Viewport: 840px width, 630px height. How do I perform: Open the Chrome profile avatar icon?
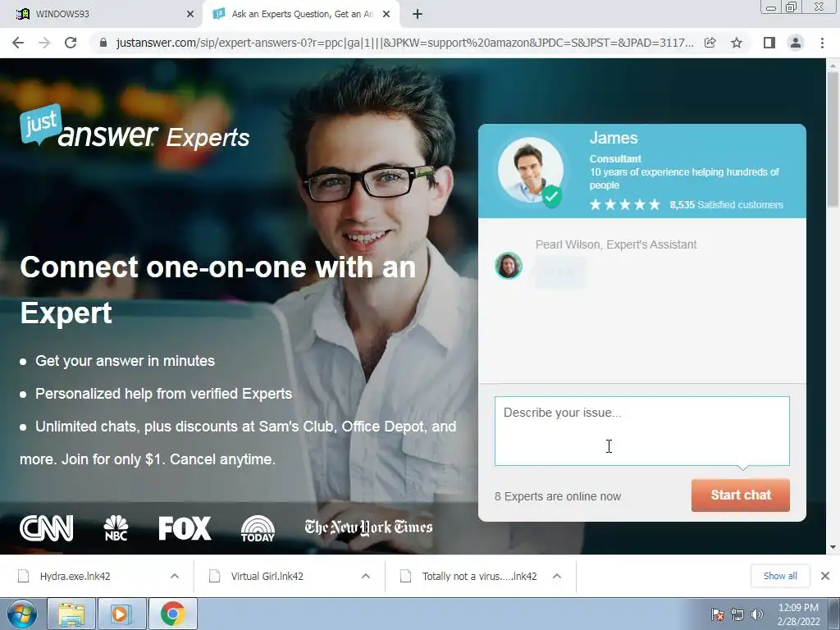[x=796, y=43]
